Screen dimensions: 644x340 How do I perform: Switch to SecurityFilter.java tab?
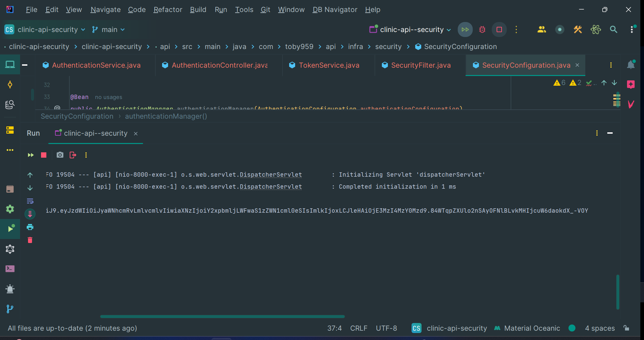coord(416,65)
